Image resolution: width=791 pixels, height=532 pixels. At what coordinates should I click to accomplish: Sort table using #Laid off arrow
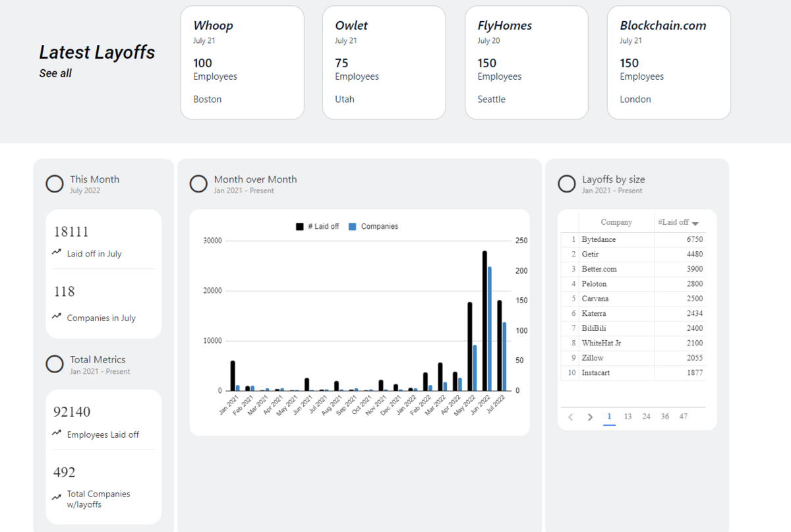[695, 223]
